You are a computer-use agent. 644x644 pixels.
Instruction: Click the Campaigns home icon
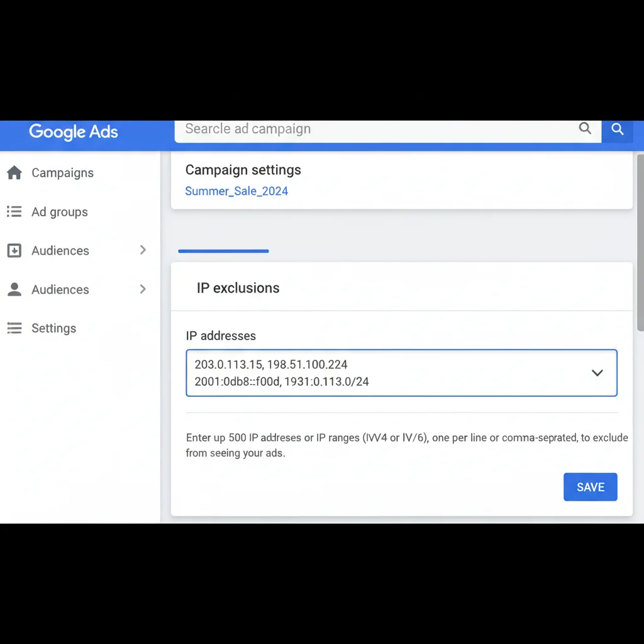14,172
